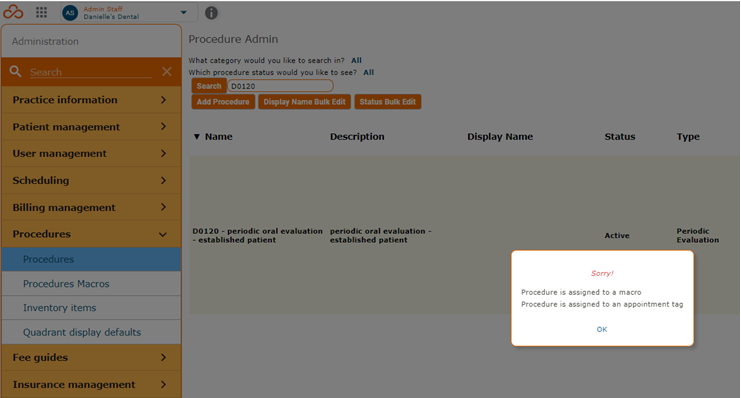Viewport: 741px width, 398px height.
Task: Collapse the Procedures section
Action: [x=91, y=234]
